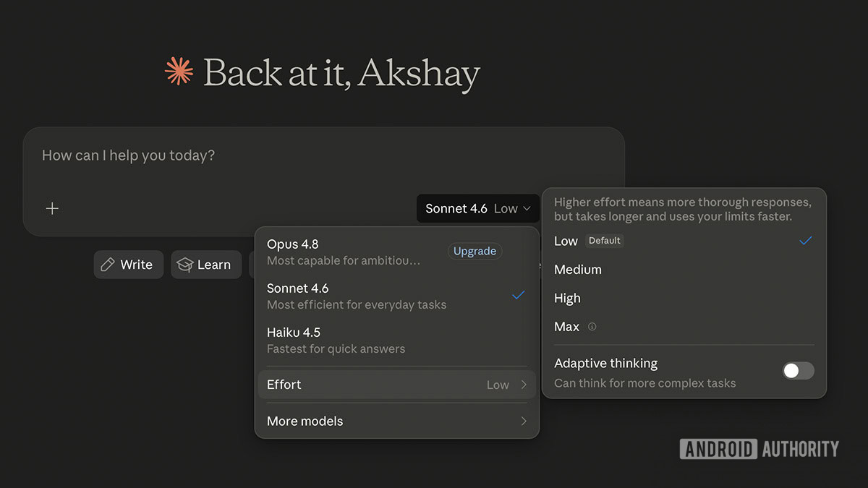
Task: Click the Write suggestion button
Action: pyautogui.click(x=128, y=265)
